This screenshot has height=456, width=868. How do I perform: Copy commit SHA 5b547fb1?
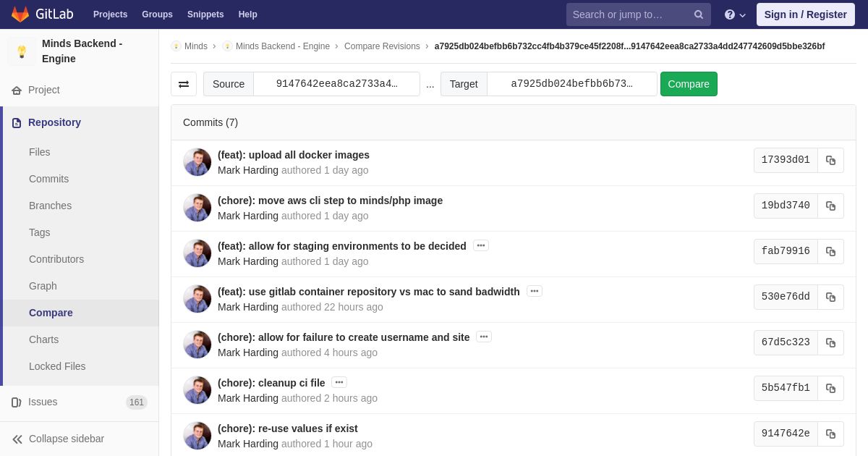coord(830,389)
